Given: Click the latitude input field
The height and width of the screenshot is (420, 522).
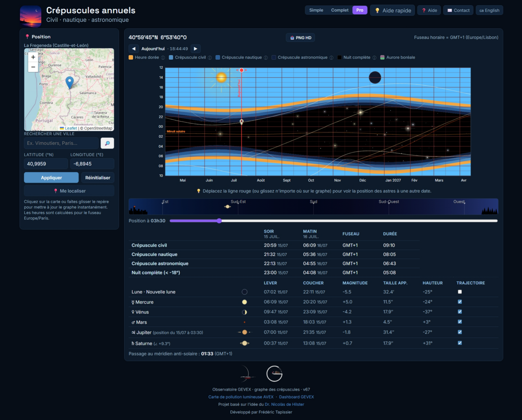Looking at the screenshot, I should point(46,164).
